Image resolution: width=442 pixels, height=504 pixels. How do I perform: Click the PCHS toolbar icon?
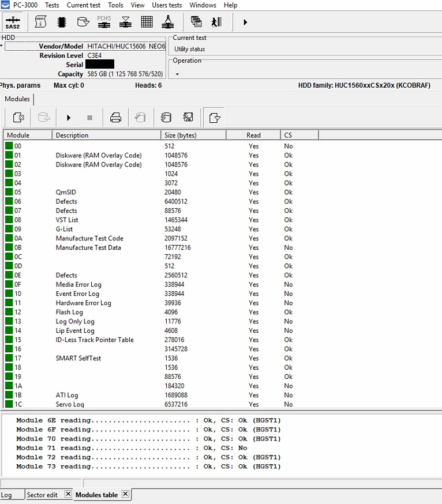(x=104, y=22)
